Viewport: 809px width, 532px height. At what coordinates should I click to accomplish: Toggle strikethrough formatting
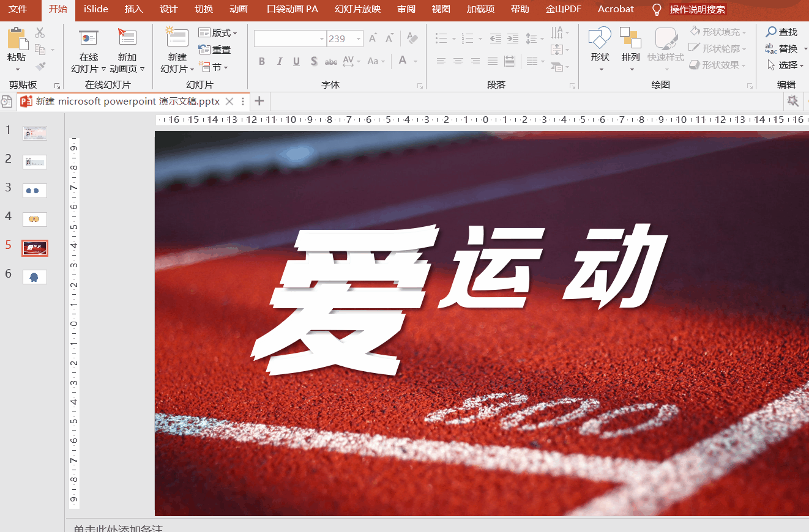coord(331,61)
